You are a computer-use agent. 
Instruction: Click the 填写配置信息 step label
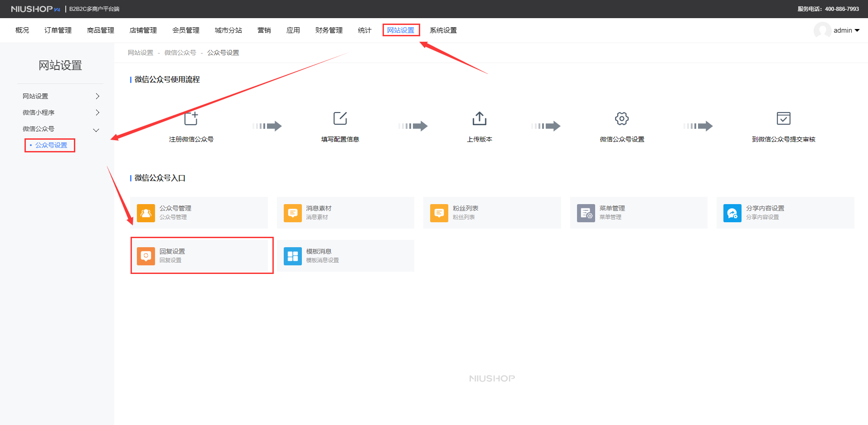tap(340, 139)
